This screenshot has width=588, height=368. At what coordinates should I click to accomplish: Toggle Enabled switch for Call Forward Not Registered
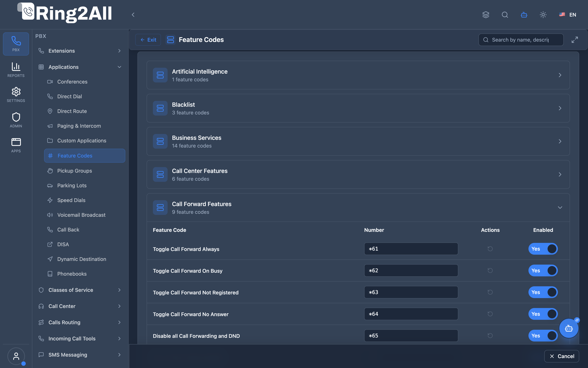(x=543, y=292)
